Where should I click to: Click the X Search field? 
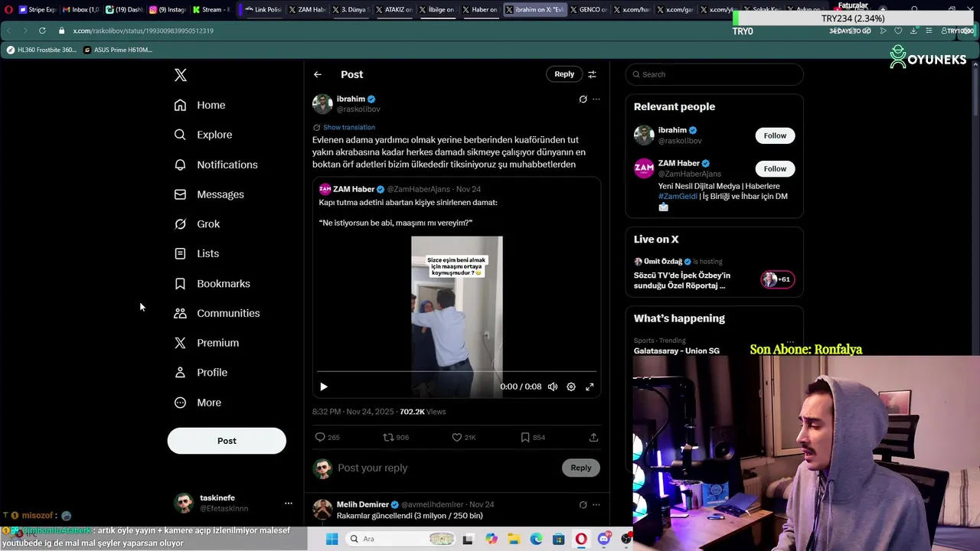[714, 74]
